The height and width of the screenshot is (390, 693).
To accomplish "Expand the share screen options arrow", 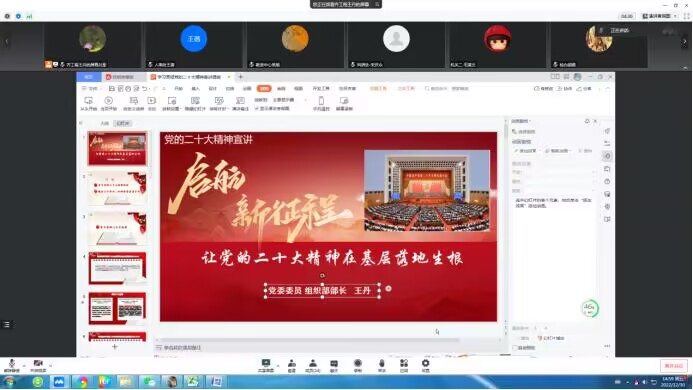I will [x=278, y=366].
